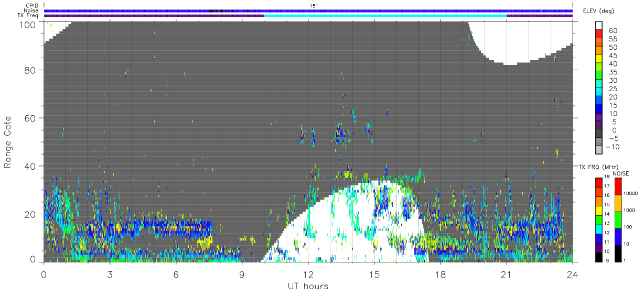Click the white top swatch above 60 in the ELEV colorbar

(599, 26)
